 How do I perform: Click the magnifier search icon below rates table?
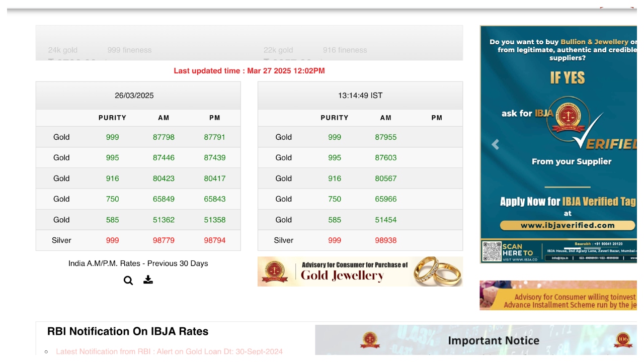tap(128, 281)
